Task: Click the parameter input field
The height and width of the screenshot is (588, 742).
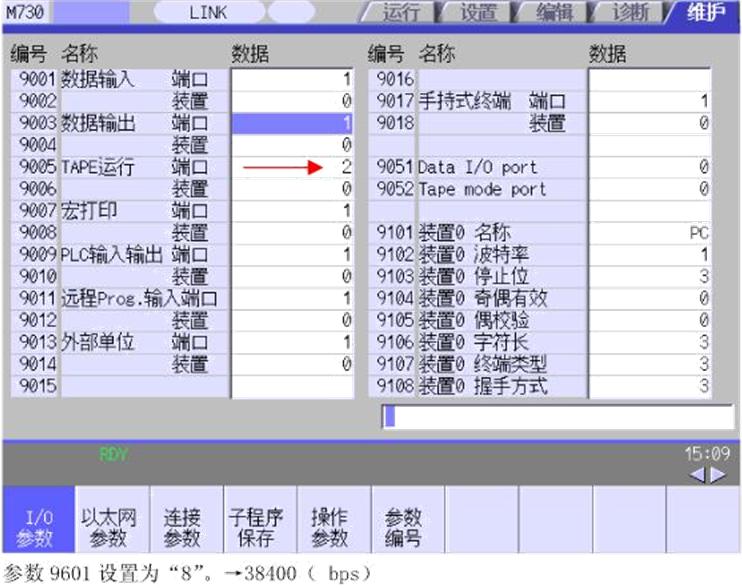Action: tap(558, 417)
